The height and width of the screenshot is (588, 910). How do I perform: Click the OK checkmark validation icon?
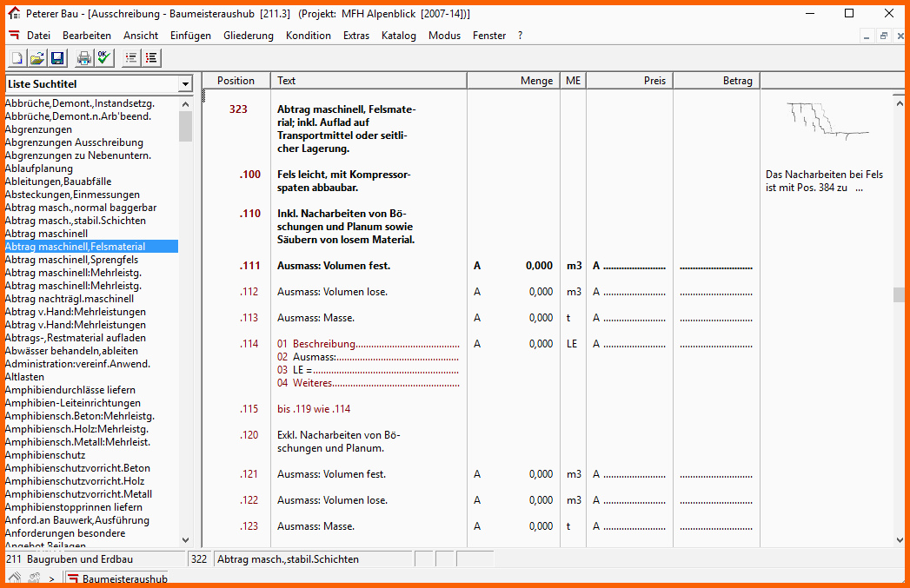[x=104, y=58]
